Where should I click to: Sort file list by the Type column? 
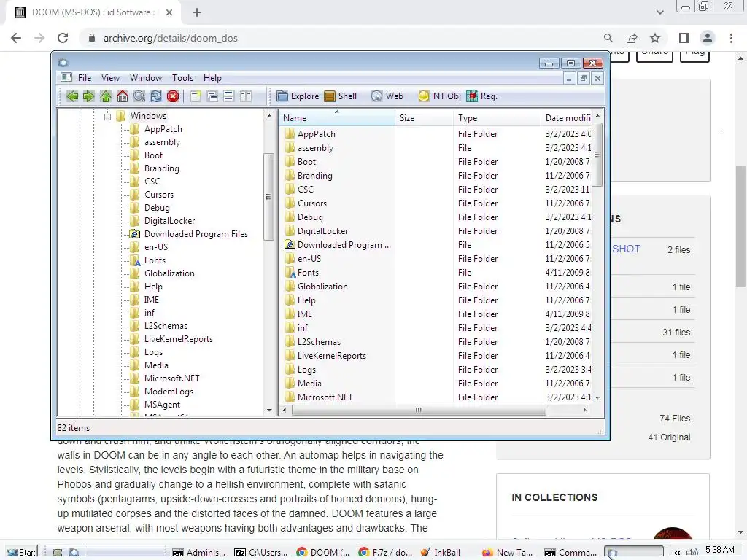point(497,117)
